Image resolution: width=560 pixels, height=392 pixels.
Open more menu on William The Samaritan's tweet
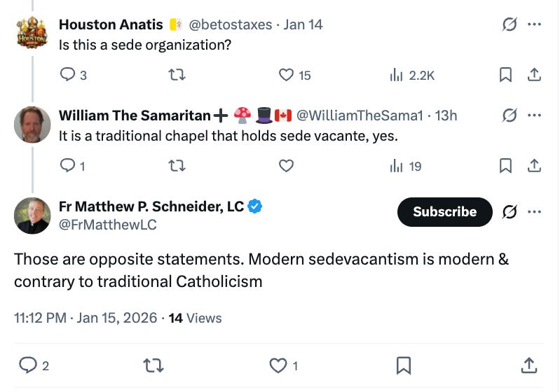pos(534,115)
